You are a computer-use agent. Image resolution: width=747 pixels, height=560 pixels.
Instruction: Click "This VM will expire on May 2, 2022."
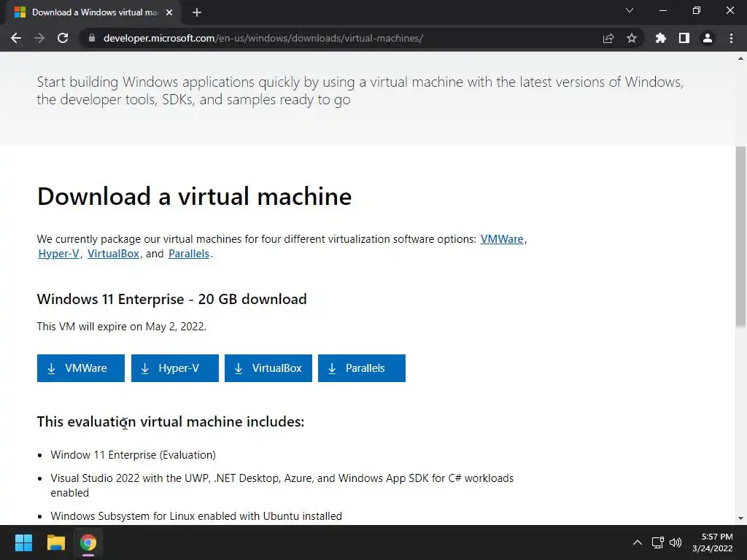(x=122, y=327)
